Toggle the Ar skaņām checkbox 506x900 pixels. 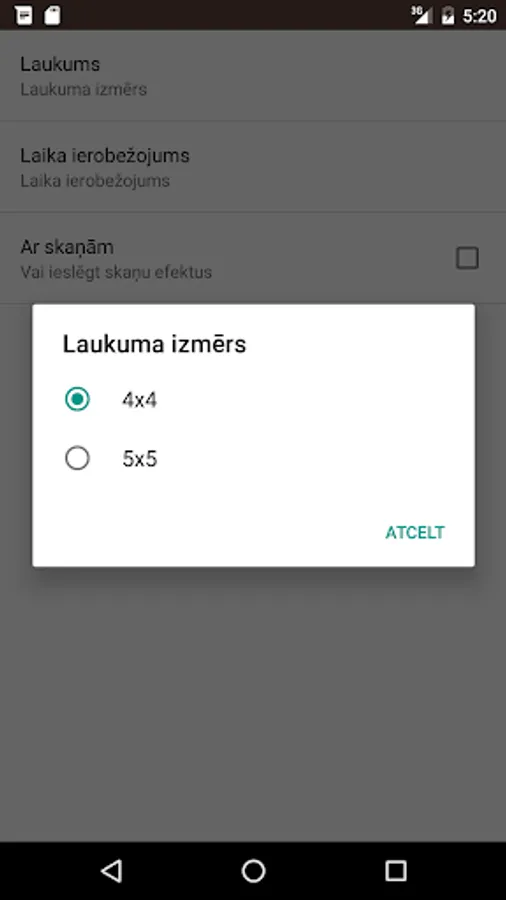(467, 258)
